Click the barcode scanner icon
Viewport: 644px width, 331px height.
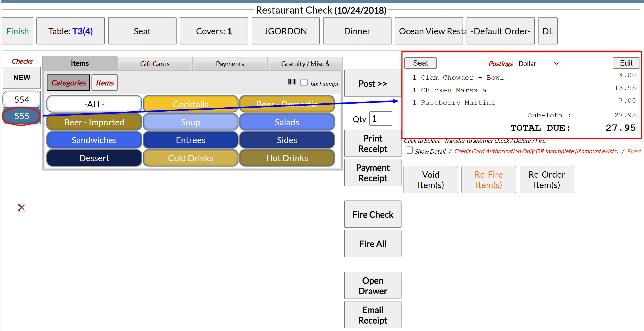coord(292,82)
